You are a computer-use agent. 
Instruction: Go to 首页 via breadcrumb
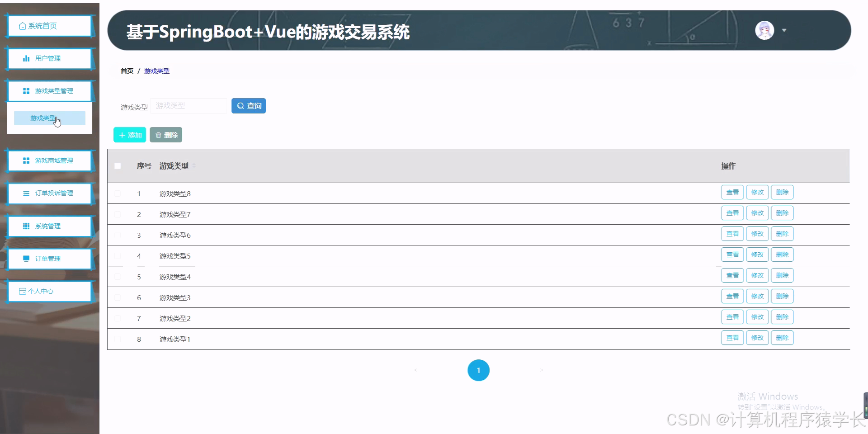click(x=127, y=71)
